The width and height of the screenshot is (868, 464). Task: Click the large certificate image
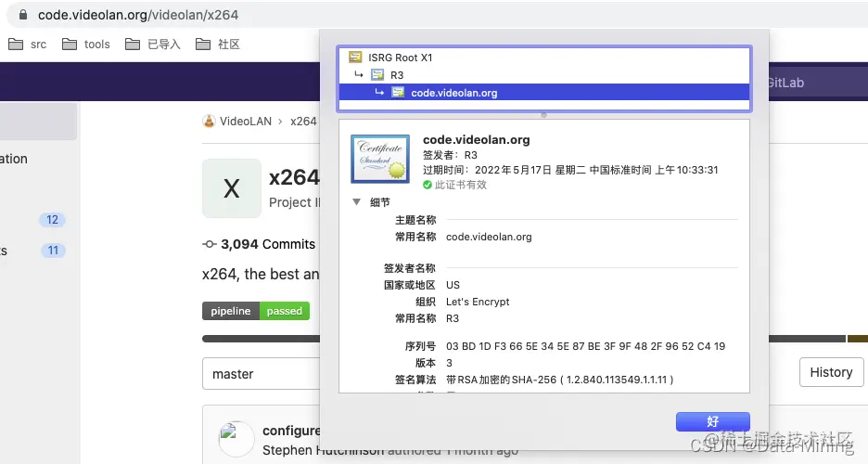point(380,159)
